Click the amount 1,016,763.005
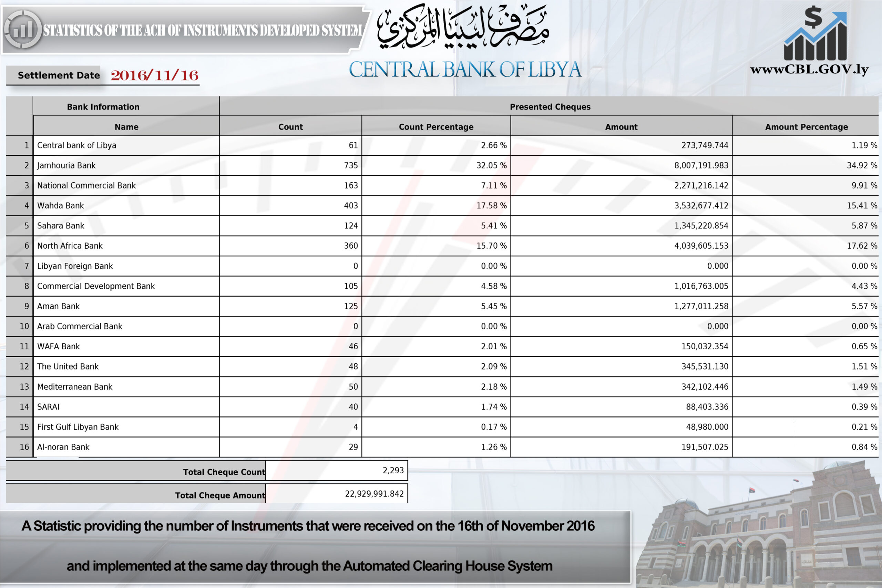Screen dimensions: 882x588 pyautogui.click(x=701, y=286)
